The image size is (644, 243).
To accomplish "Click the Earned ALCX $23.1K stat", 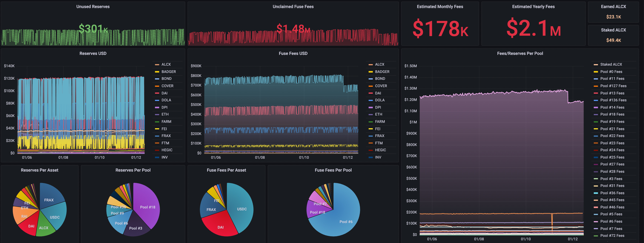I will tap(613, 17).
